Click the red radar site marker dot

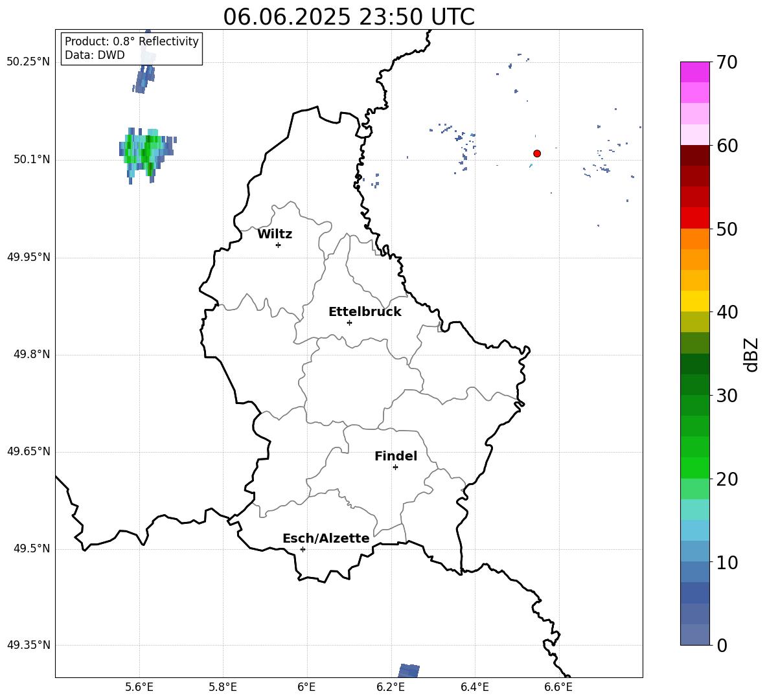(536, 153)
